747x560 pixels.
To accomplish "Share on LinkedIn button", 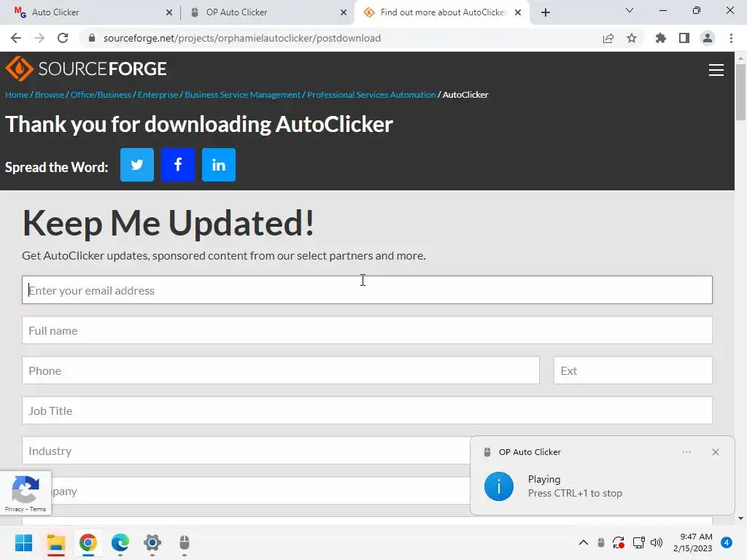I will (x=219, y=165).
